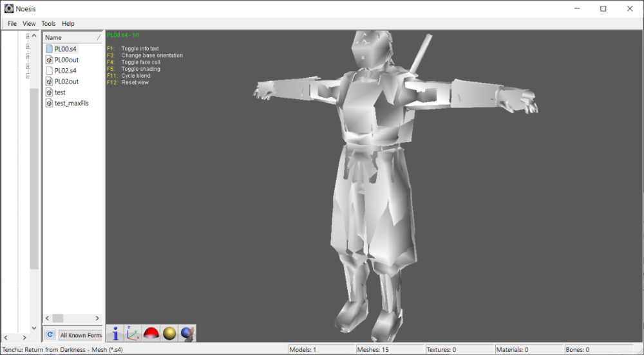Click the PL02out file icon
Viewport: 644px width, 355px height.
tap(50, 82)
